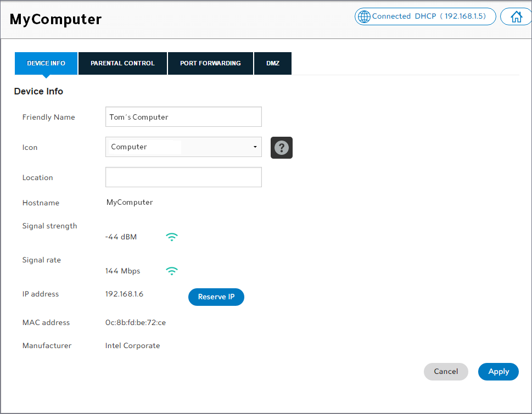Screen dimensions: 532x414
Task: Focus the empty Location input field
Action: coord(183,177)
